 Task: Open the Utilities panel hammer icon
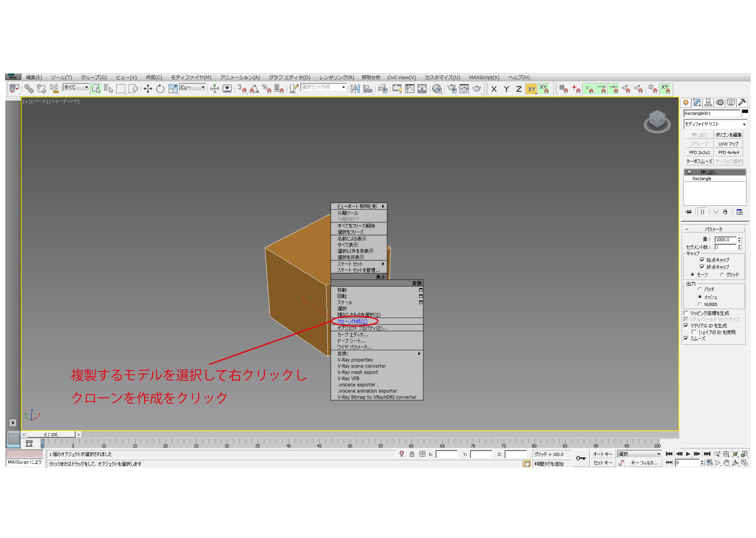[742, 102]
